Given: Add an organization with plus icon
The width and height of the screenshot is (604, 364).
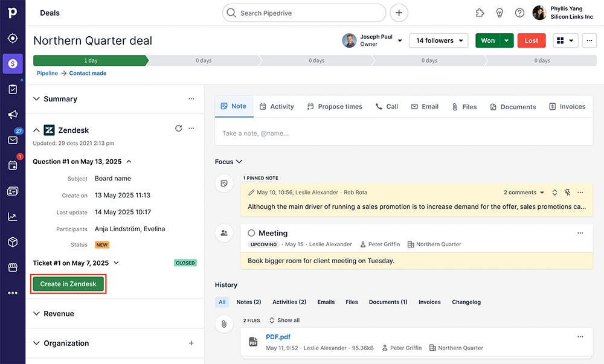Looking at the screenshot, I should click(191, 343).
